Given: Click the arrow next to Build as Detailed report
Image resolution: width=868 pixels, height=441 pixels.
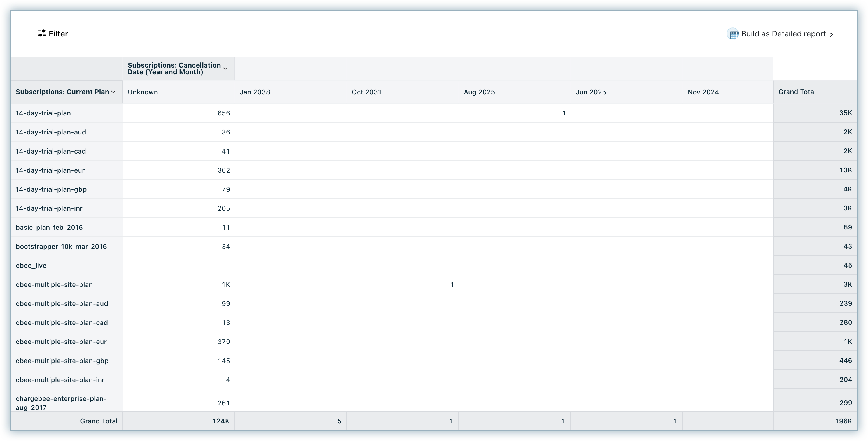Looking at the screenshot, I should coord(832,34).
